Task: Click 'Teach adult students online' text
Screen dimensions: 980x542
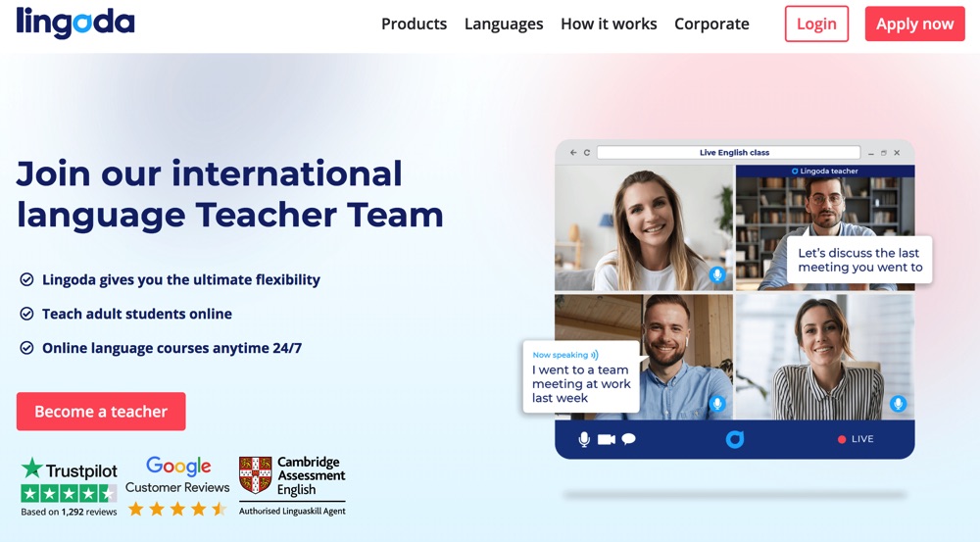Action: 137,314
